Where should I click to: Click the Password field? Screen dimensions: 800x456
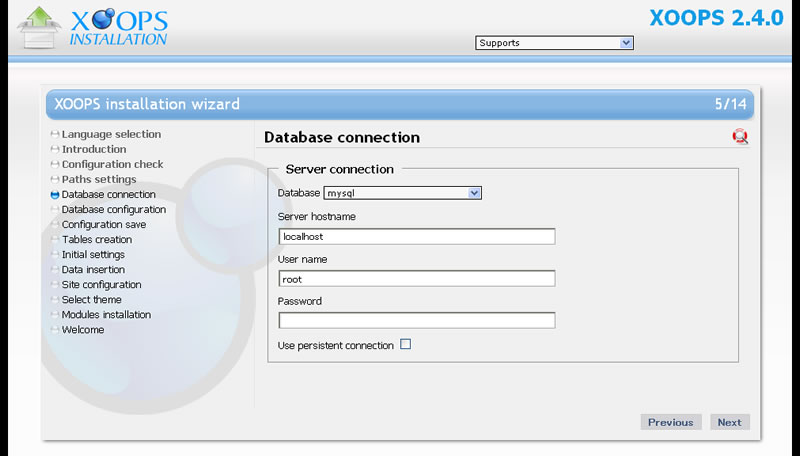(x=417, y=320)
